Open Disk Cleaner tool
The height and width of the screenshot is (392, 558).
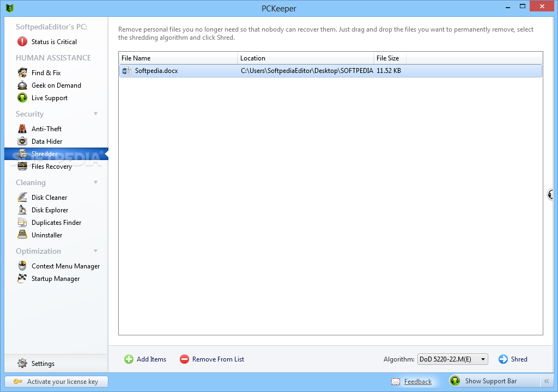[49, 198]
